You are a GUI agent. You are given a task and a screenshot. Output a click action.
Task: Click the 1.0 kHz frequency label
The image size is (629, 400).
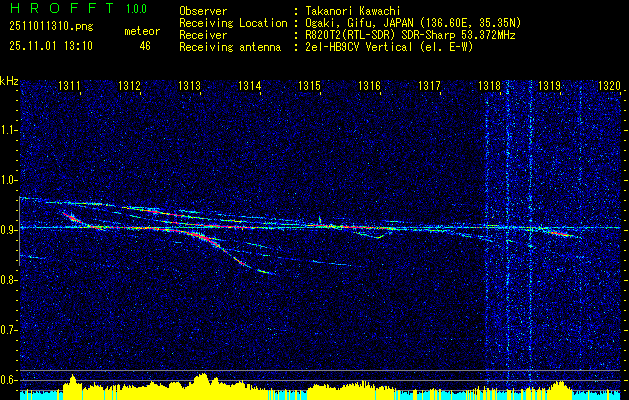[8, 181]
